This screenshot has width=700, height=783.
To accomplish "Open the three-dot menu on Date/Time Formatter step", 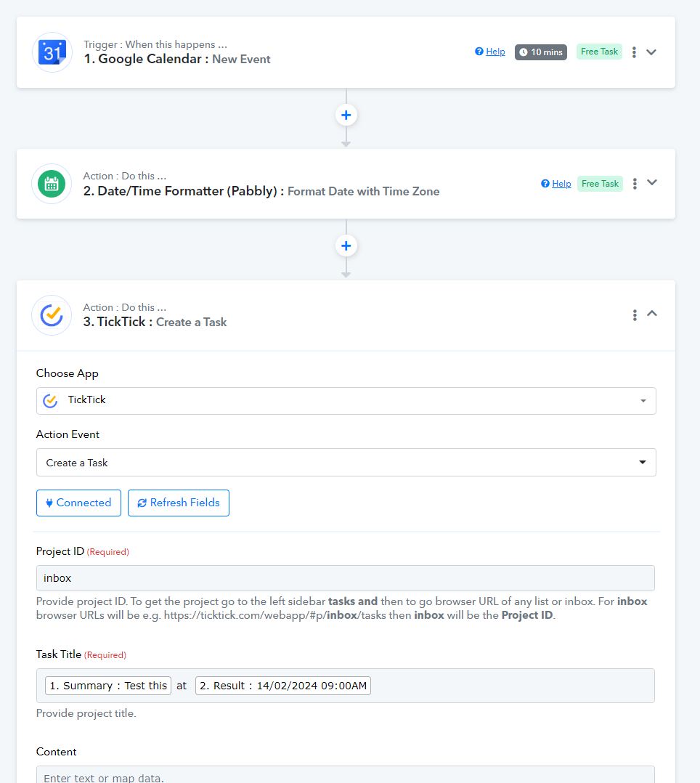I will 635,184.
